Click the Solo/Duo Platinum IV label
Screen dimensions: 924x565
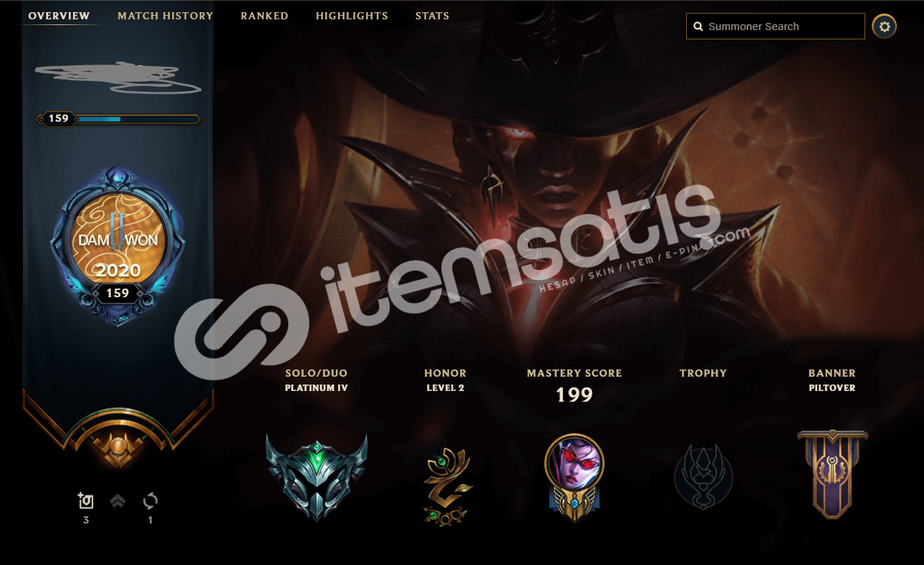pyautogui.click(x=317, y=380)
